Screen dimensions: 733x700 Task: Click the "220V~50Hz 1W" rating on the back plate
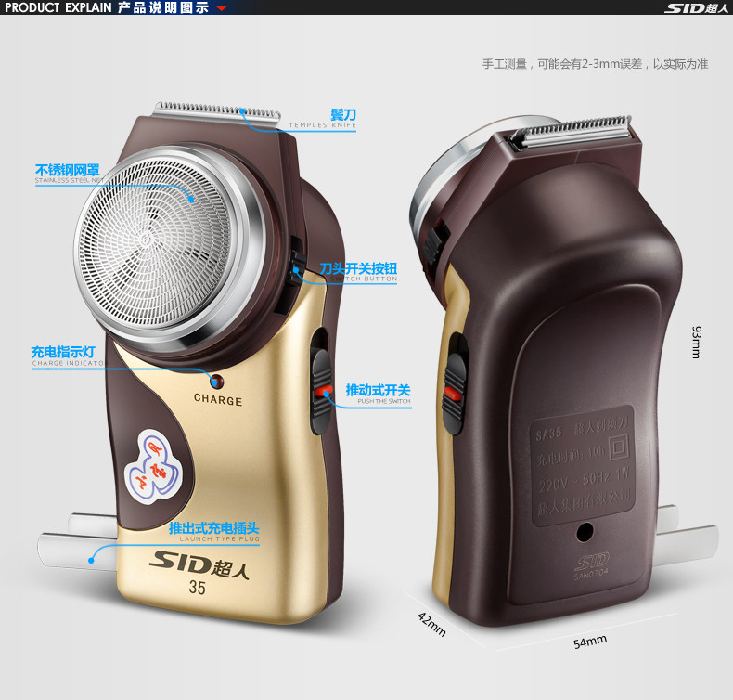(x=584, y=479)
